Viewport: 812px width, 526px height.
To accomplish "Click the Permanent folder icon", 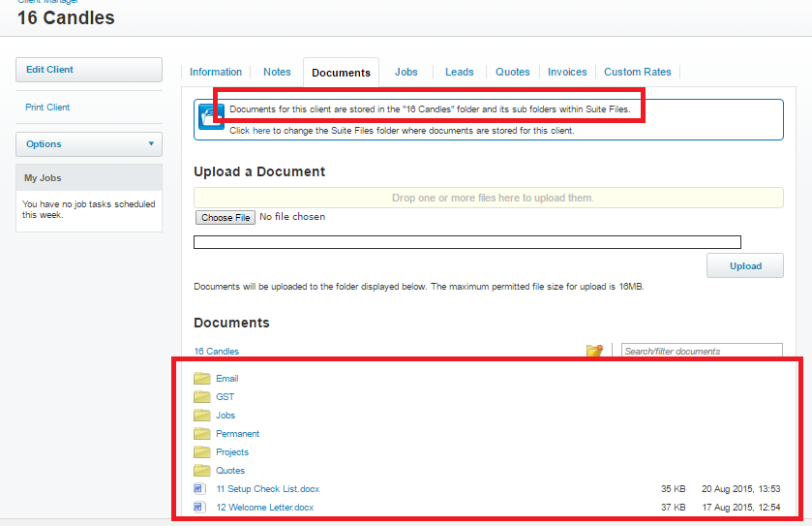I will [202, 434].
